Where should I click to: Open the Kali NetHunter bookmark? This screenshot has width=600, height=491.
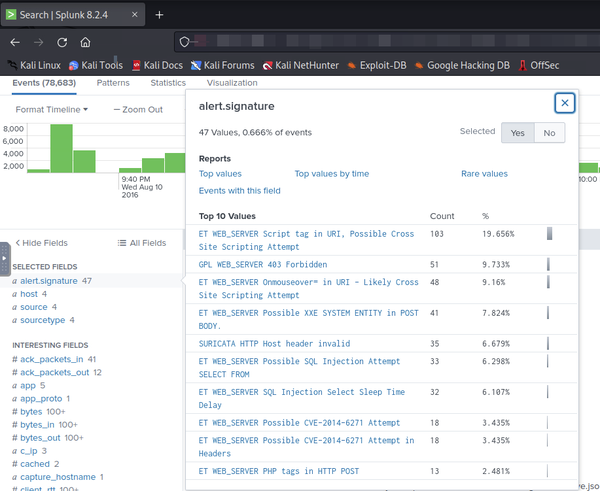tap(301, 65)
